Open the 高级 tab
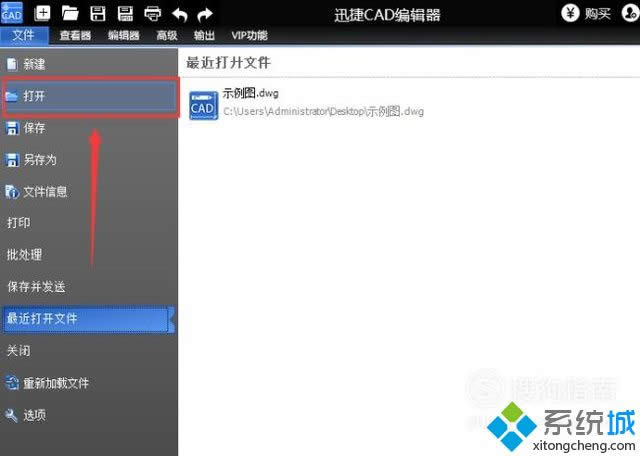 (x=167, y=35)
